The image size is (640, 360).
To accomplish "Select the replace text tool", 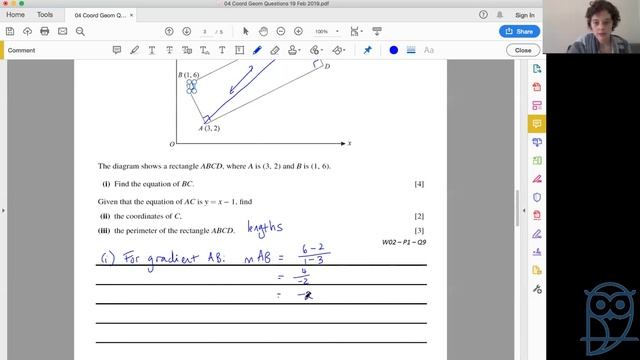I will point(187,50).
